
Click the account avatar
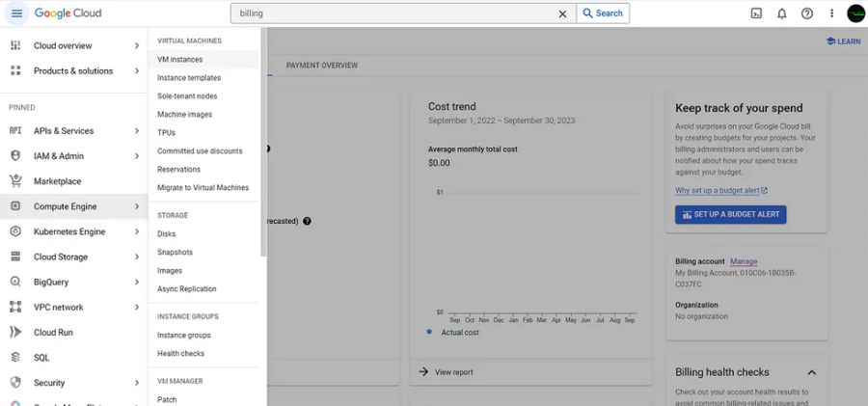point(855,14)
